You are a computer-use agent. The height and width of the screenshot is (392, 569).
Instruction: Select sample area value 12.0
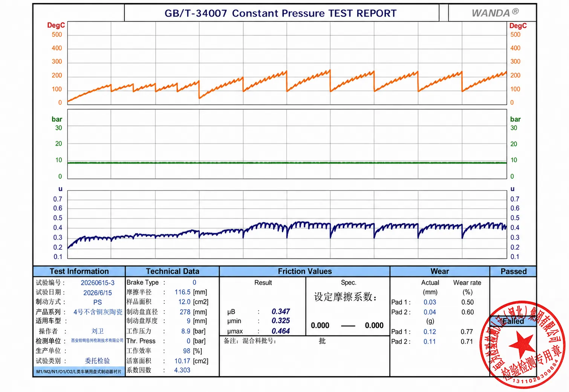(x=184, y=302)
